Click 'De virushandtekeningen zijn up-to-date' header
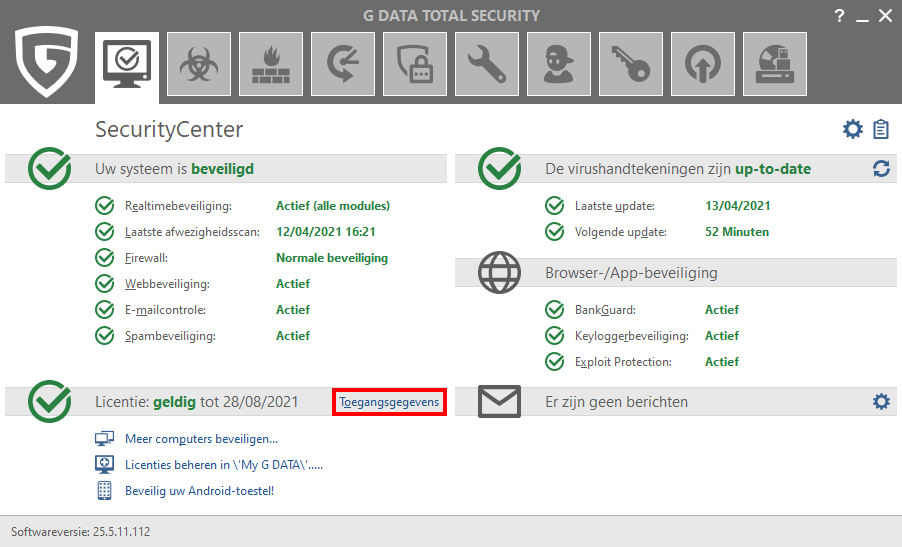Viewport: 902px width, 547px height. (678, 169)
